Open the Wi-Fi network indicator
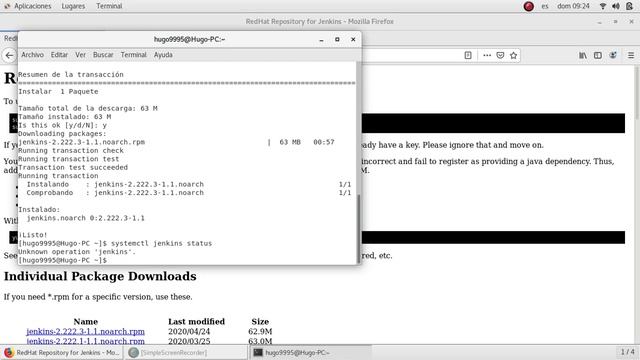The image size is (640, 360). 603,6
